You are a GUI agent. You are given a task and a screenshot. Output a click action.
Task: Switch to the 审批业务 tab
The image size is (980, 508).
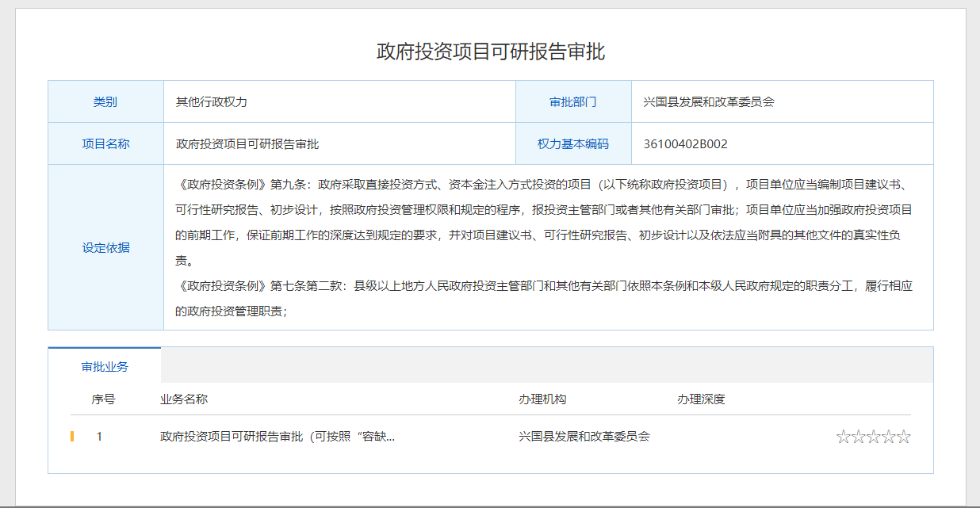(x=105, y=367)
